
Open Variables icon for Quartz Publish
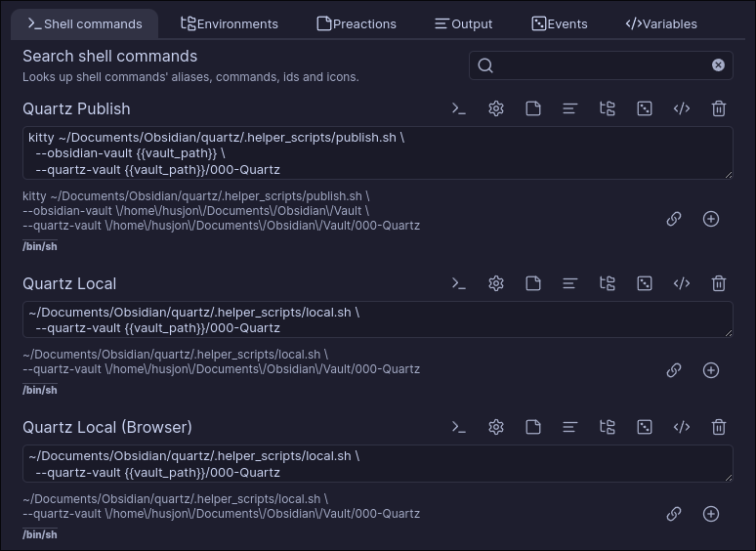[x=682, y=108]
